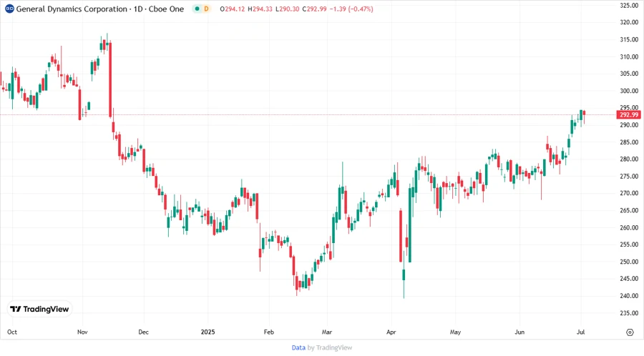
Task: Click the change value −1.39 (−0.47%)
Action: pyautogui.click(x=351, y=9)
